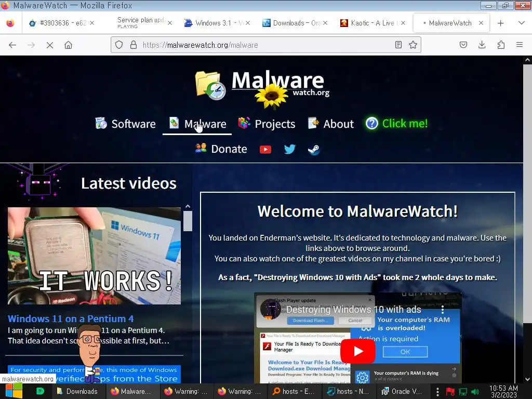Viewport: 532px width, 399px height.
Task: Go back using the browser back arrow
Action: pyautogui.click(x=12, y=45)
